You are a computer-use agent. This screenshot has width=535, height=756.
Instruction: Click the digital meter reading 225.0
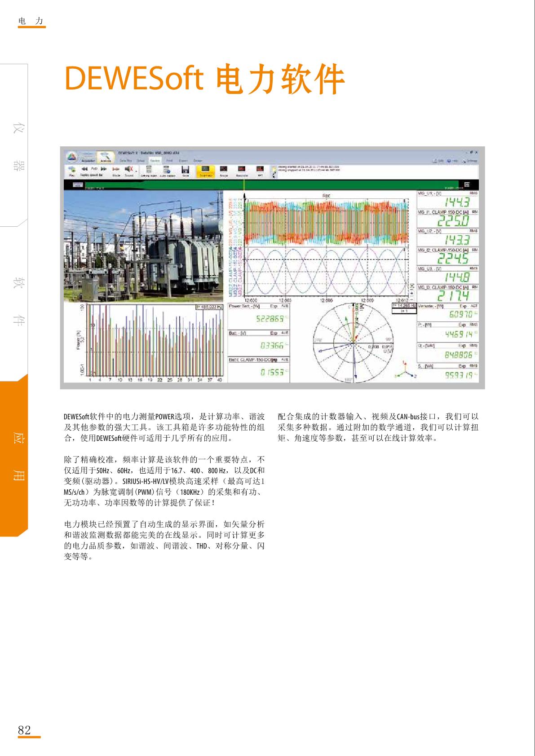[x=454, y=220]
